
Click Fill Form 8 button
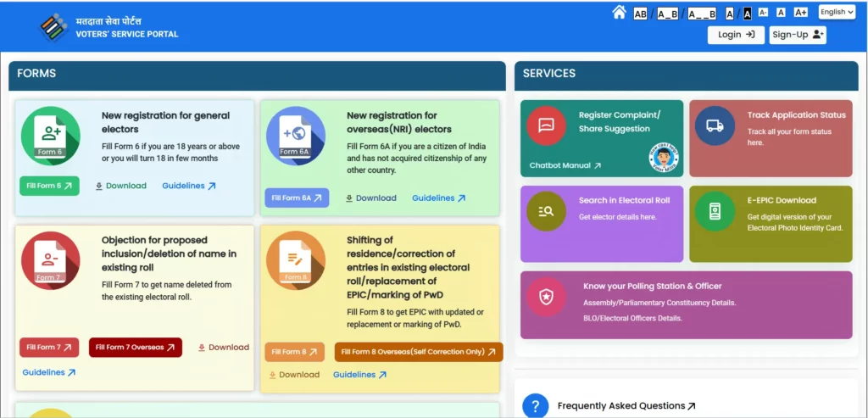point(294,352)
